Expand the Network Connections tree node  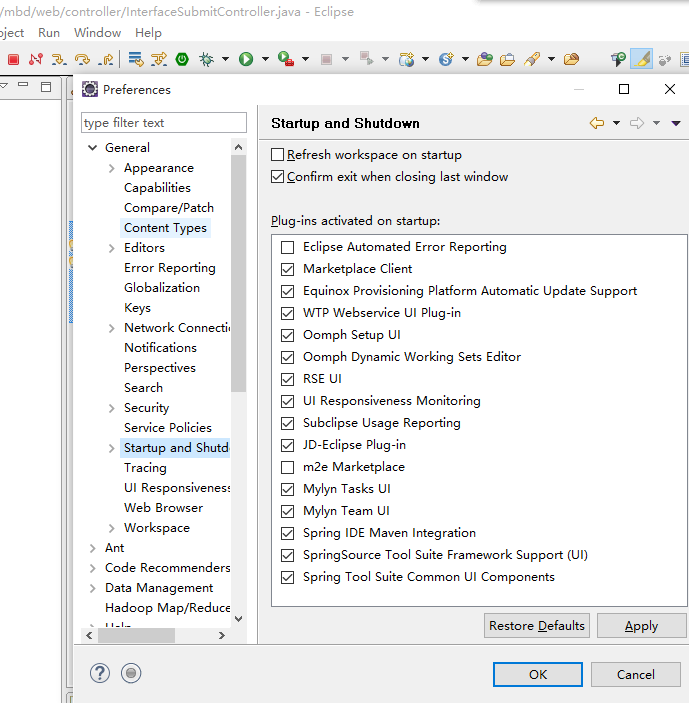click(x=112, y=328)
